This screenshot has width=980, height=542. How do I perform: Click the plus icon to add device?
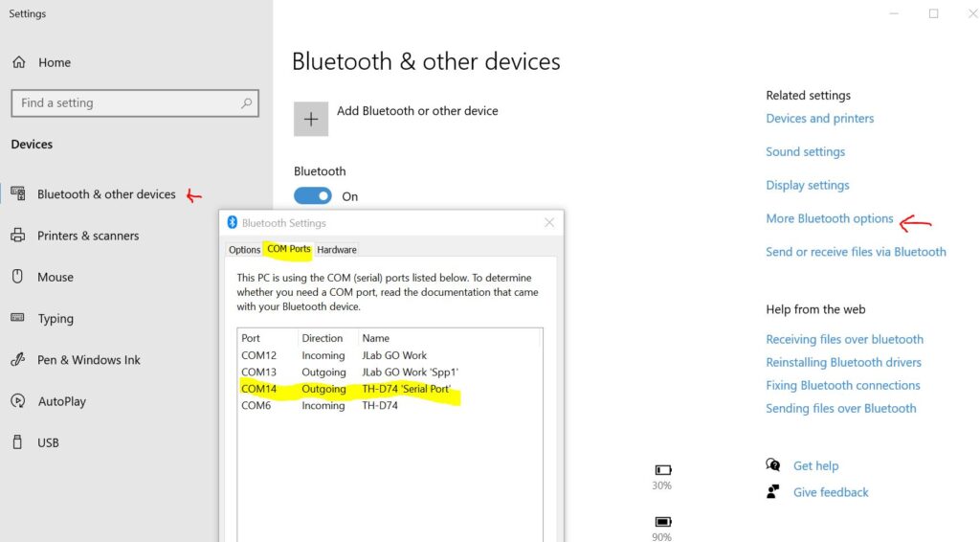pyautogui.click(x=311, y=120)
